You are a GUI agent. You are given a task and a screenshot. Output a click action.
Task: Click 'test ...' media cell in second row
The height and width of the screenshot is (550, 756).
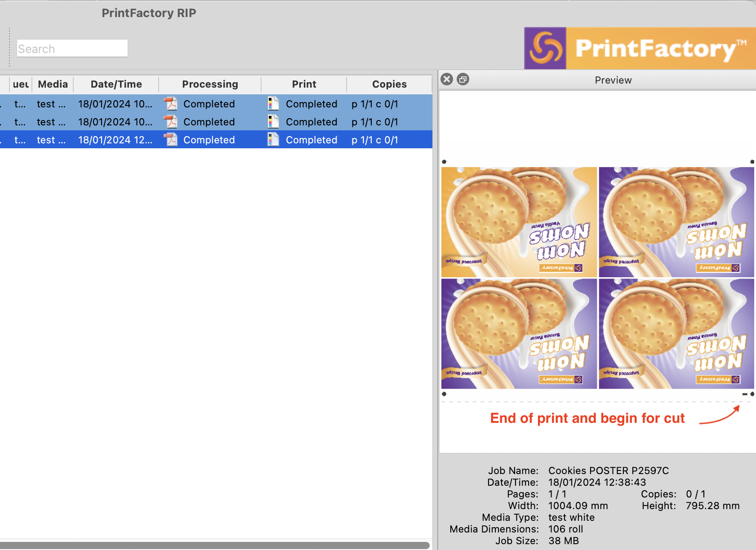tap(51, 122)
